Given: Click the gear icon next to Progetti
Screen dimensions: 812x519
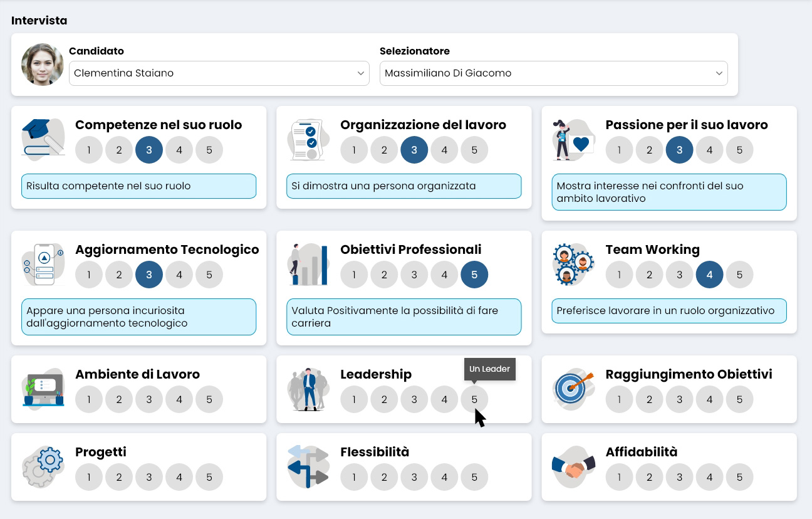Looking at the screenshot, I should pos(42,466).
